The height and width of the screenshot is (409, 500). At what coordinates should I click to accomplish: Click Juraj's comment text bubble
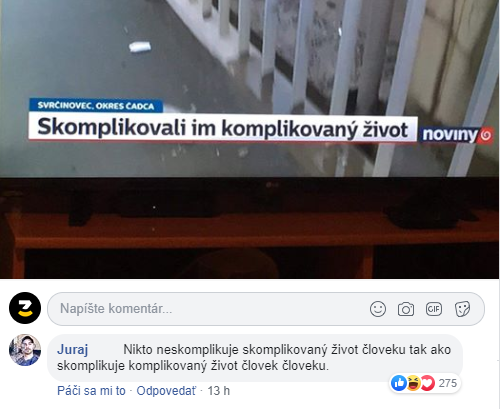click(x=255, y=358)
